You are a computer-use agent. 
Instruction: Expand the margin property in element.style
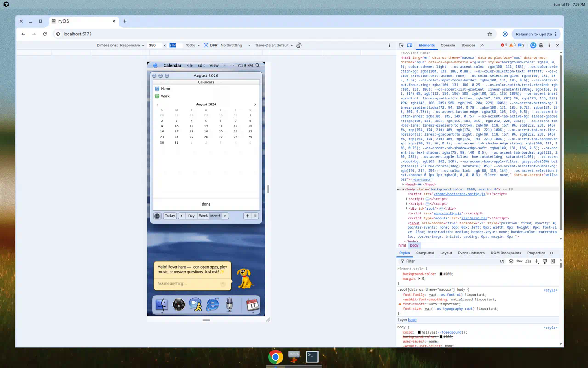pos(419,279)
